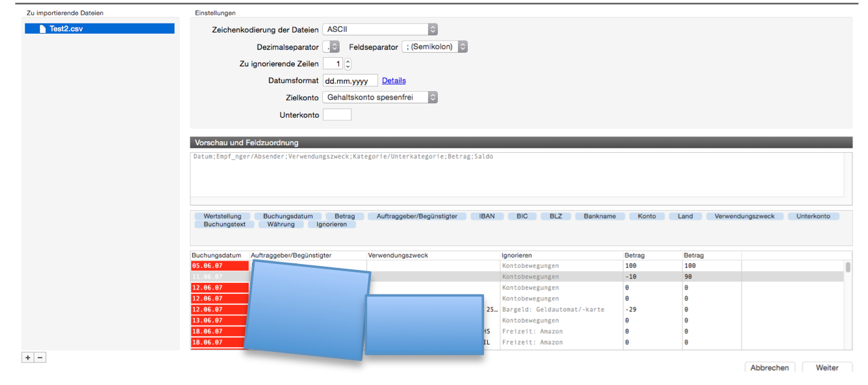
Task: Open the Zeichenkodierung ASCII dropdown
Action: [x=380, y=29]
